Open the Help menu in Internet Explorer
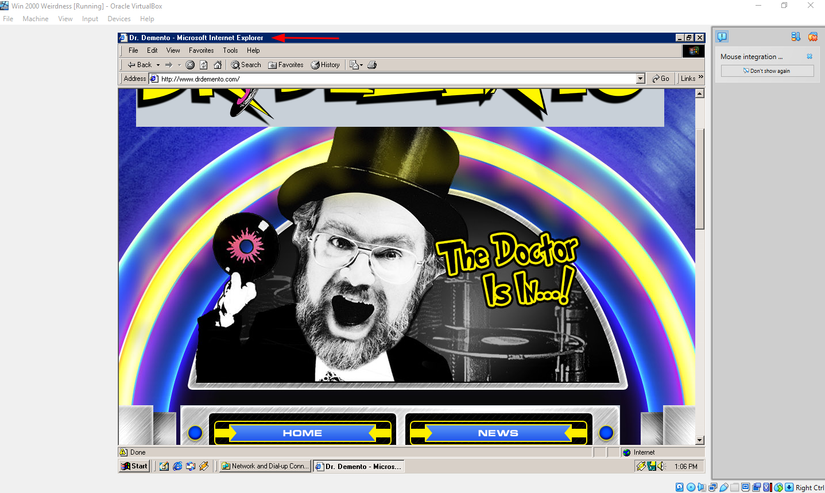 click(253, 51)
